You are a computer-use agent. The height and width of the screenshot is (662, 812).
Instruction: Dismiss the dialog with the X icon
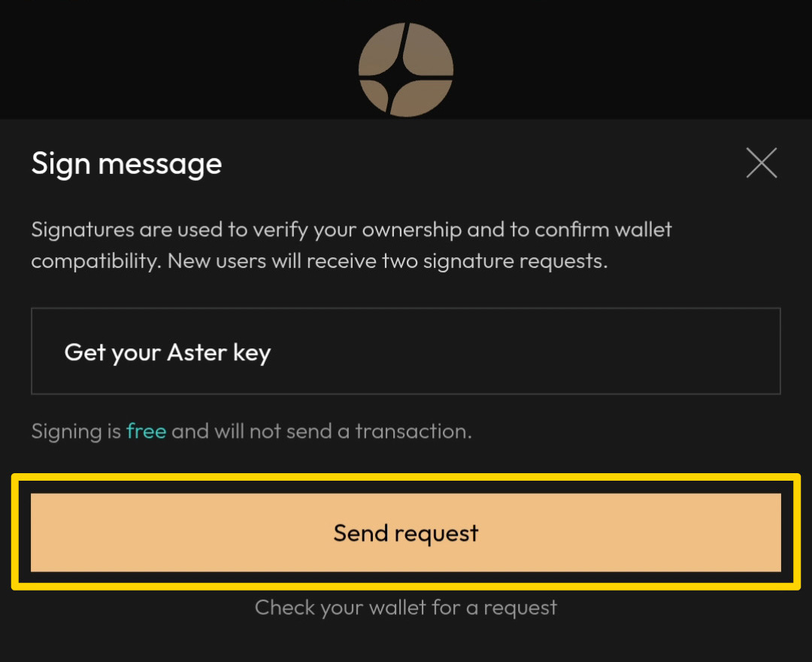point(761,162)
